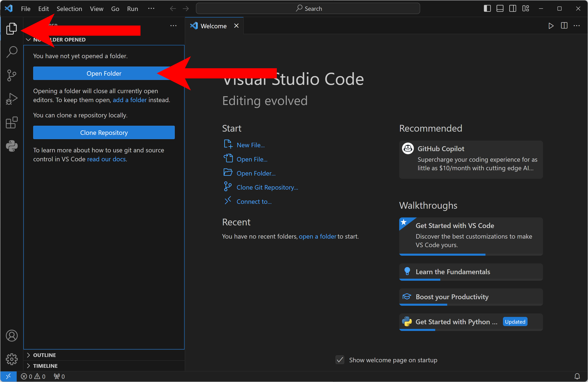The width and height of the screenshot is (588, 382).
Task: Split the editor right
Action: click(564, 26)
